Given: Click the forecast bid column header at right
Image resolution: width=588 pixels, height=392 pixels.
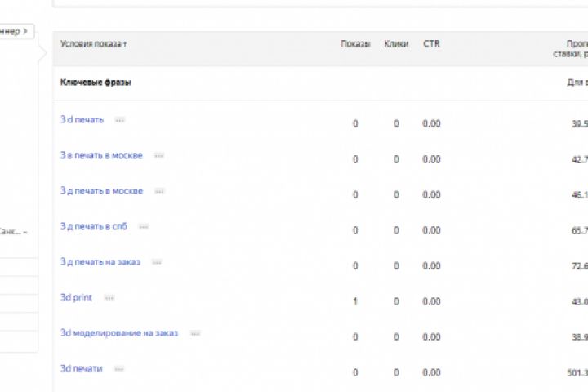Looking at the screenshot, I should point(570,48).
